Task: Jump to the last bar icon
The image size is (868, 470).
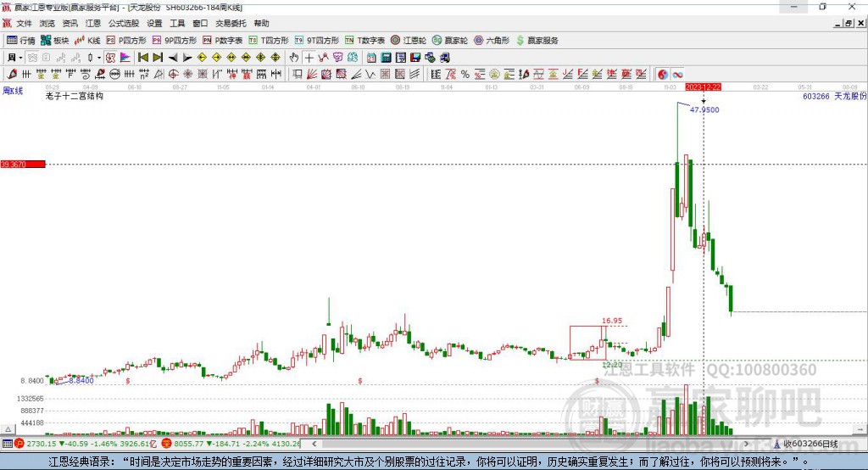Action: point(158,58)
